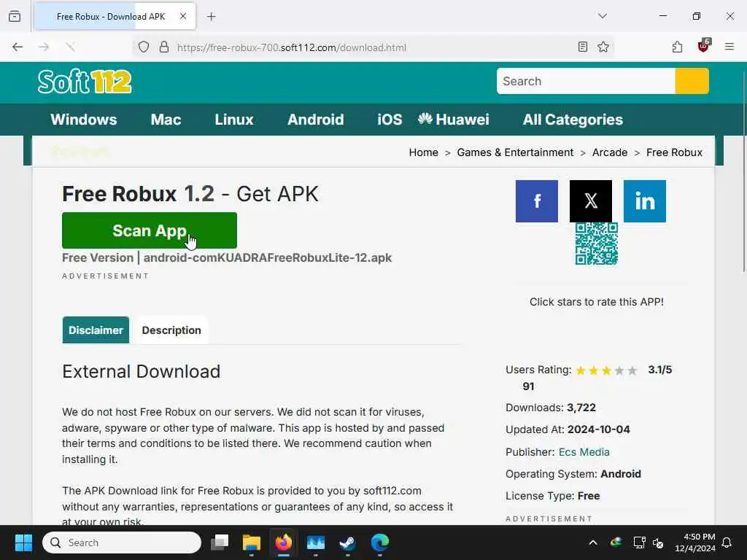This screenshot has width=747, height=560.
Task: Select the Free Robux - Download APK tab
Action: point(115,17)
